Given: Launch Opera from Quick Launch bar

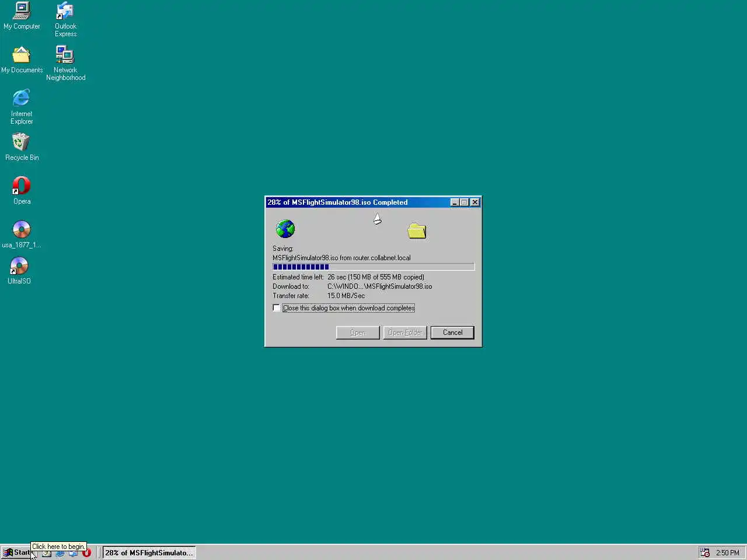Looking at the screenshot, I should click(x=86, y=553).
